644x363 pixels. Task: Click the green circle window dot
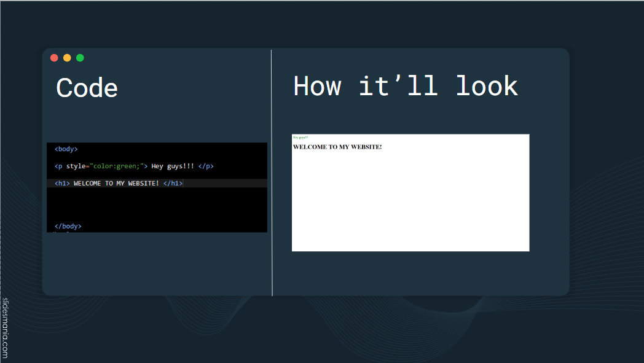(x=80, y=58)
